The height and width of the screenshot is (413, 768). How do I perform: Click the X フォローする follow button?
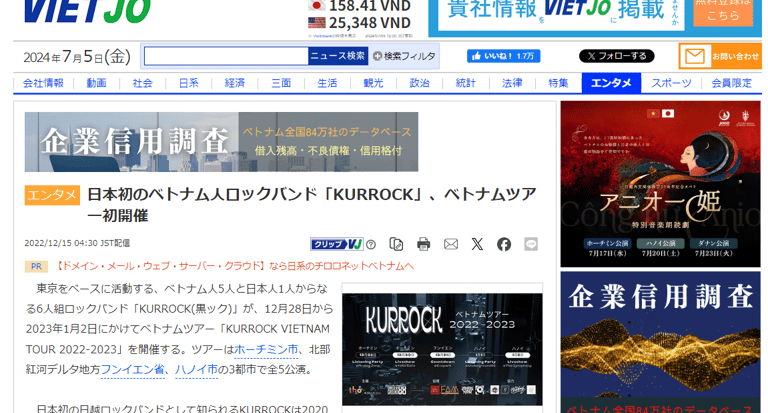point(617,56)
